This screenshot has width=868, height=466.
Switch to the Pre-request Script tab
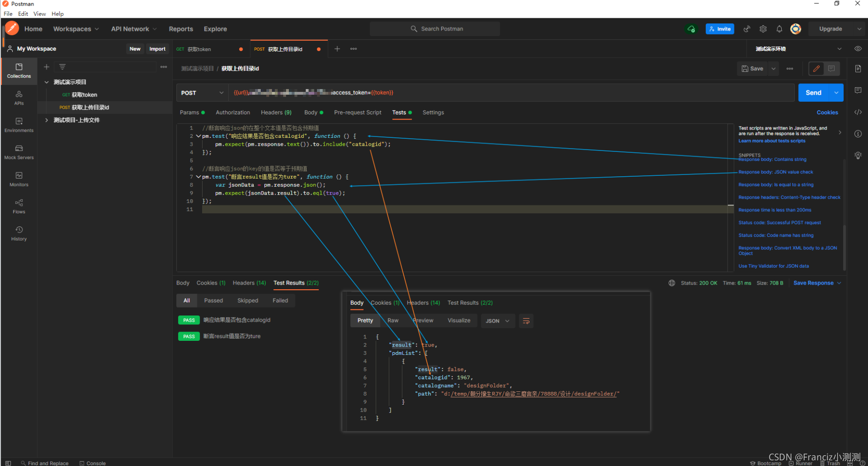[358, 113]
